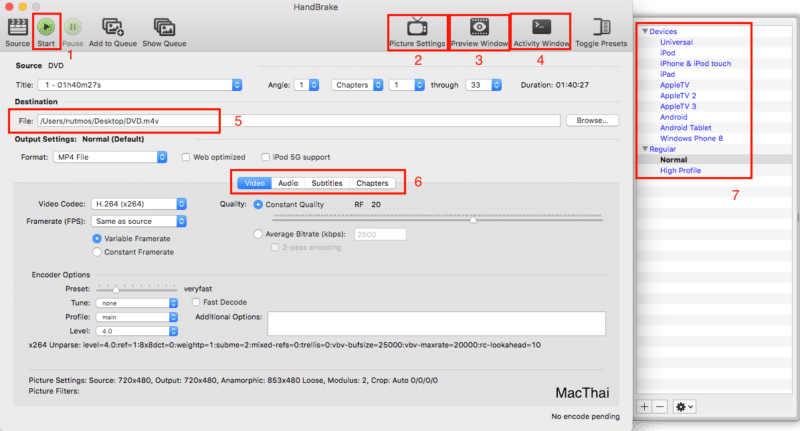Click the Toggle Presets drawer icon
This screenshot has height=431, width=800.
point(601,27)
